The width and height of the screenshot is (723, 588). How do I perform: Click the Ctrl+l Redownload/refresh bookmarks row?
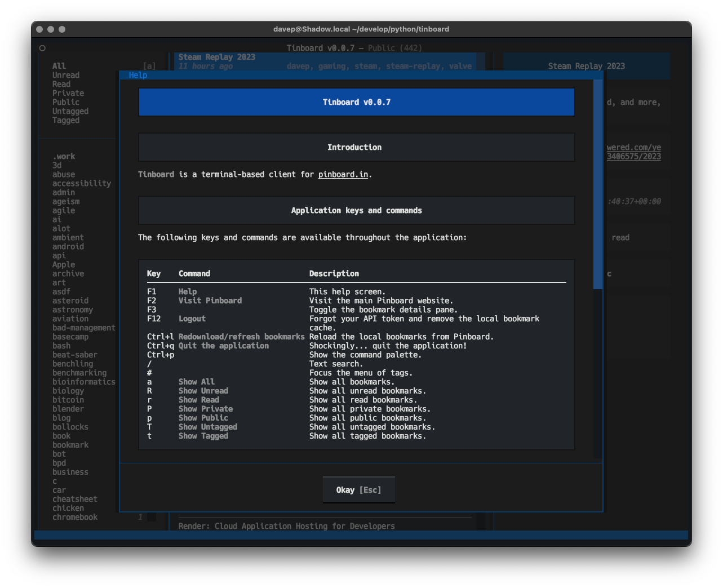tap(357, 337)
